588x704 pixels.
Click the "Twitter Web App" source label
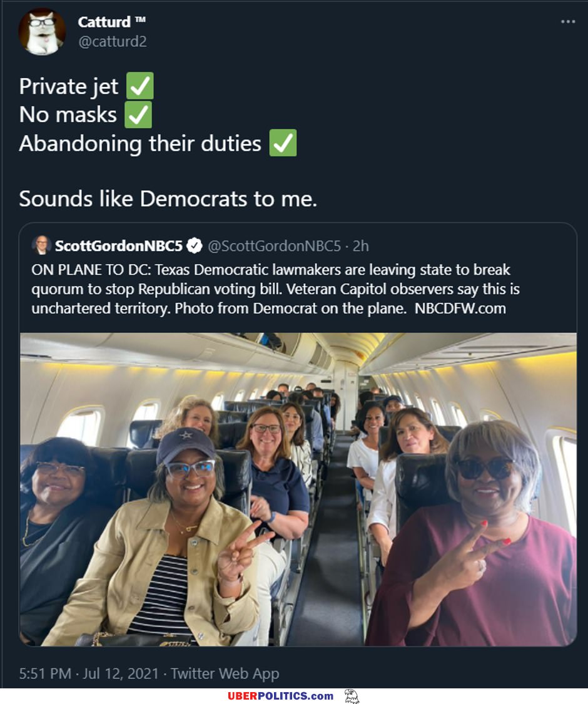[x=225, y=673]
